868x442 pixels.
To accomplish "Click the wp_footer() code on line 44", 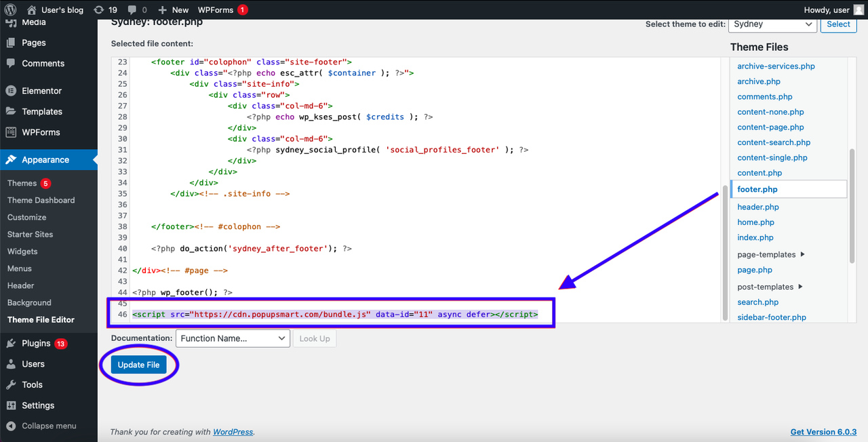I will pos(182,292).
